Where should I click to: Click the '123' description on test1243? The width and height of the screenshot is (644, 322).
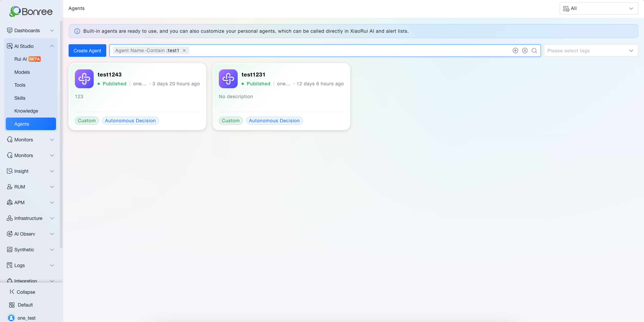[79, 97]
